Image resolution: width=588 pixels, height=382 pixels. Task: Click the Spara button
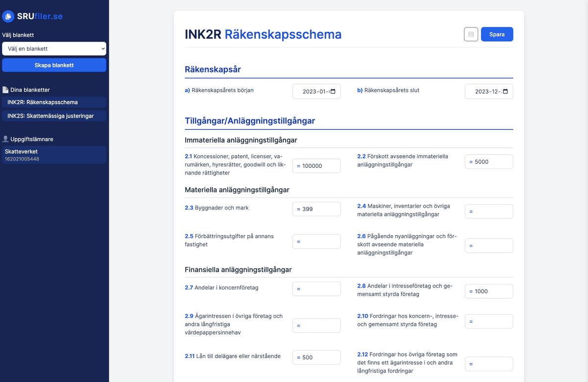pyautogui.click(x=497, y=34)
